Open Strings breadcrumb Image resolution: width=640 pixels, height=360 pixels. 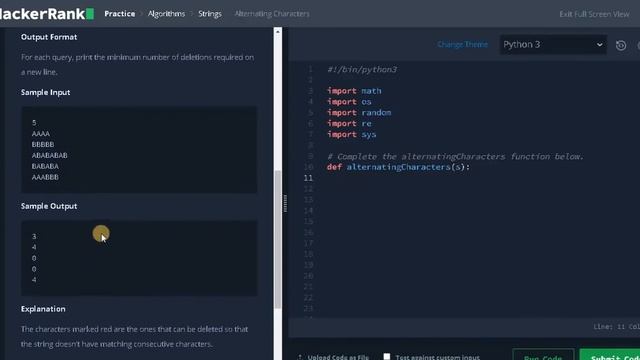point(210,14)
